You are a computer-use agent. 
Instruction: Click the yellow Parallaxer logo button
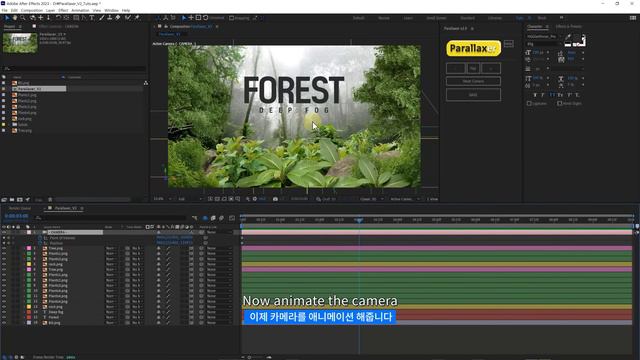coord(473,48)
